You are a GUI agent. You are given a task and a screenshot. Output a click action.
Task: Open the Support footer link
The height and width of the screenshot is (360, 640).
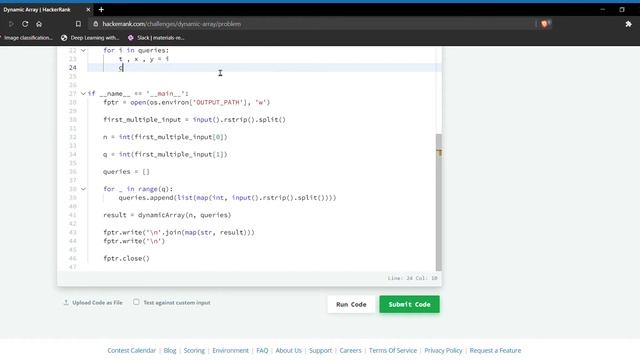coord(320,350)
